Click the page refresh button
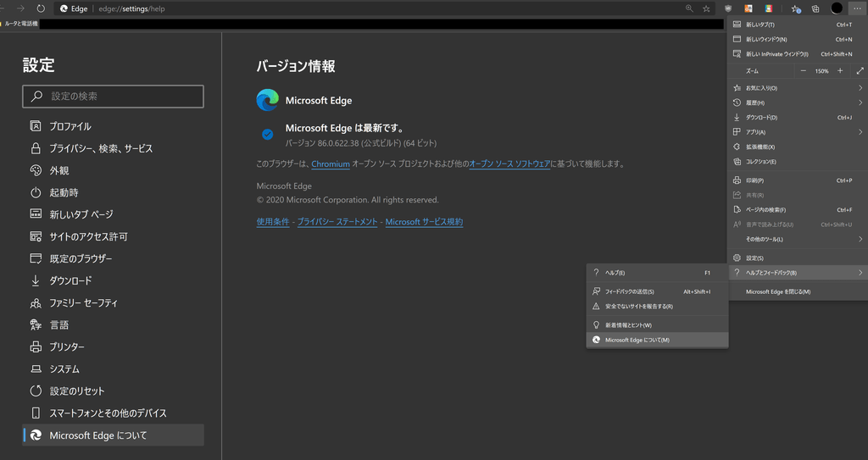 coord(41,8)
